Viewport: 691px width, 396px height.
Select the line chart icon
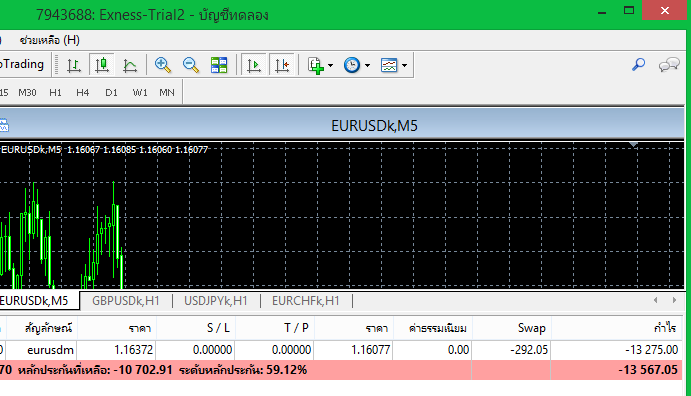point(130,65)
